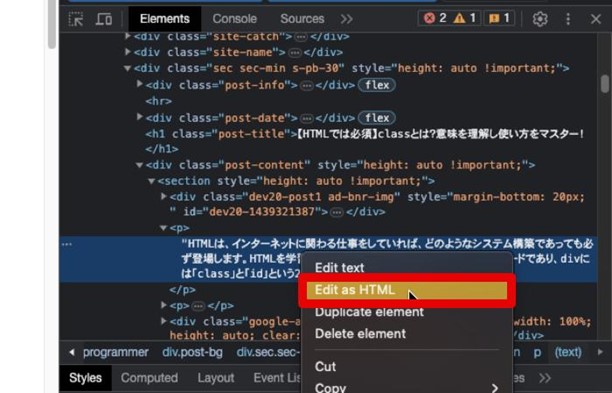Activate the inspect element picker icon

click(75, 19)
